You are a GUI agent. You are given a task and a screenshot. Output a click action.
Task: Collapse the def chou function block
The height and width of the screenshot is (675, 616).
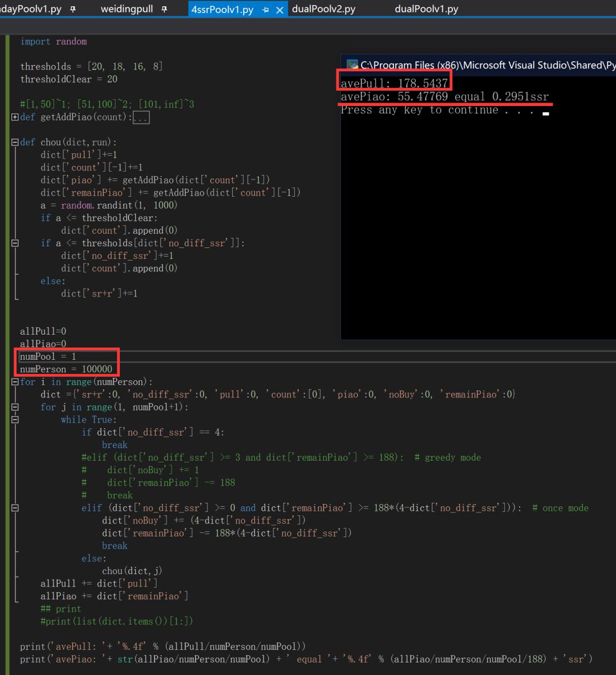pyautogui.click(x=15, y=142)
